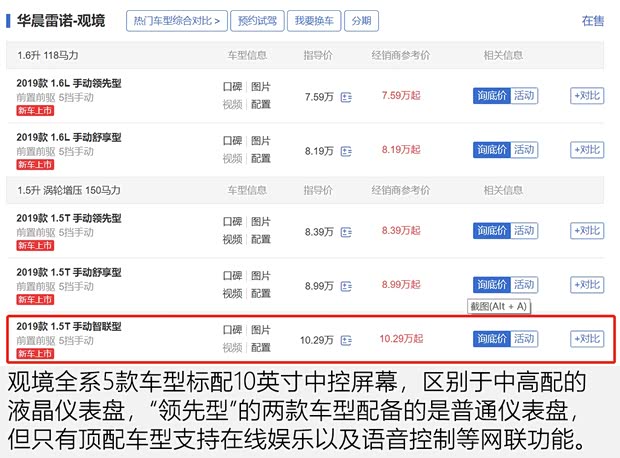Click 活动 for 1.6L 手动舒享型
Viewport: 620px width, 458px height.
(524, 150)
